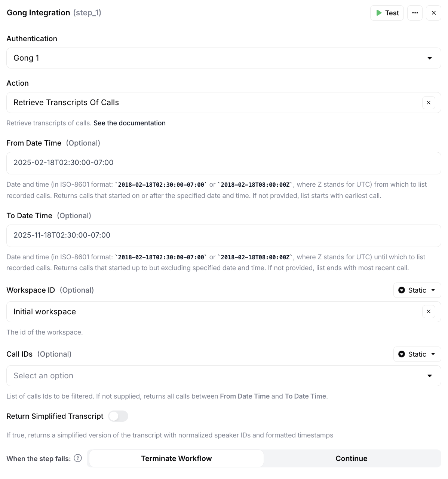This screenshot has width=448, height=479.
Task: Close the Gong Integration panel
Action: click(x=434, y=13)
